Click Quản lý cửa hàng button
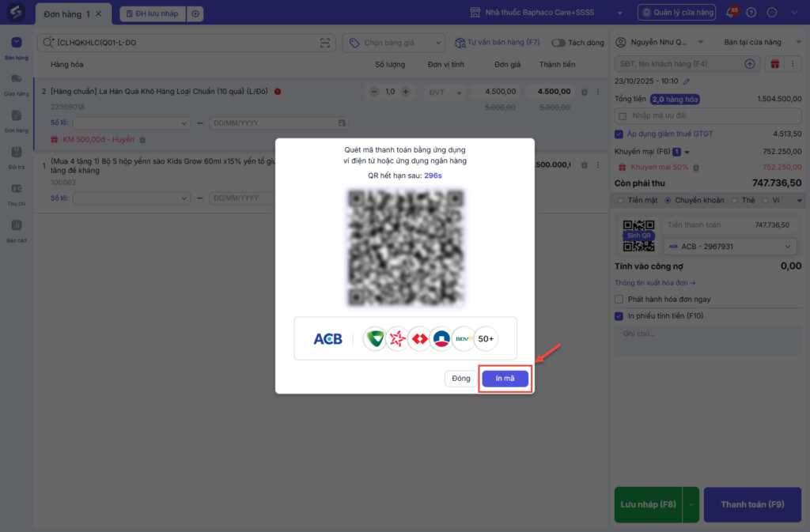Viewport: 810px width, 532px height. click(677, 13)
